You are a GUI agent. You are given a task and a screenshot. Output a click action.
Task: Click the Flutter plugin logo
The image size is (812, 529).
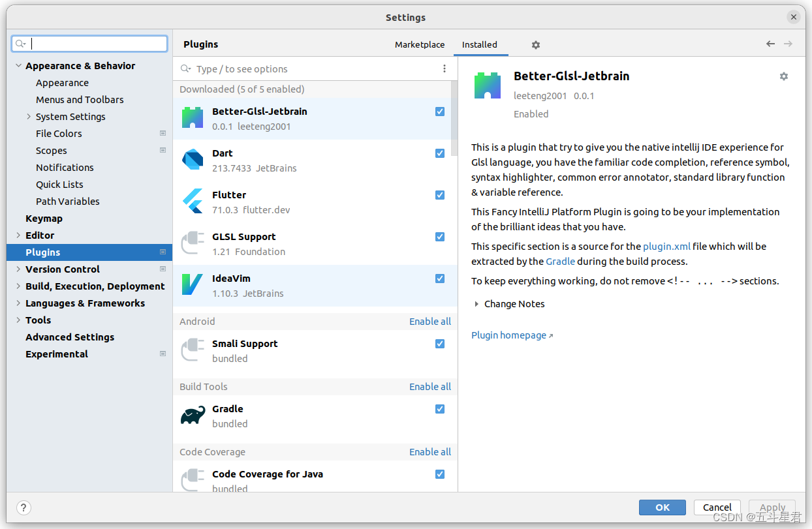(193, 202)
